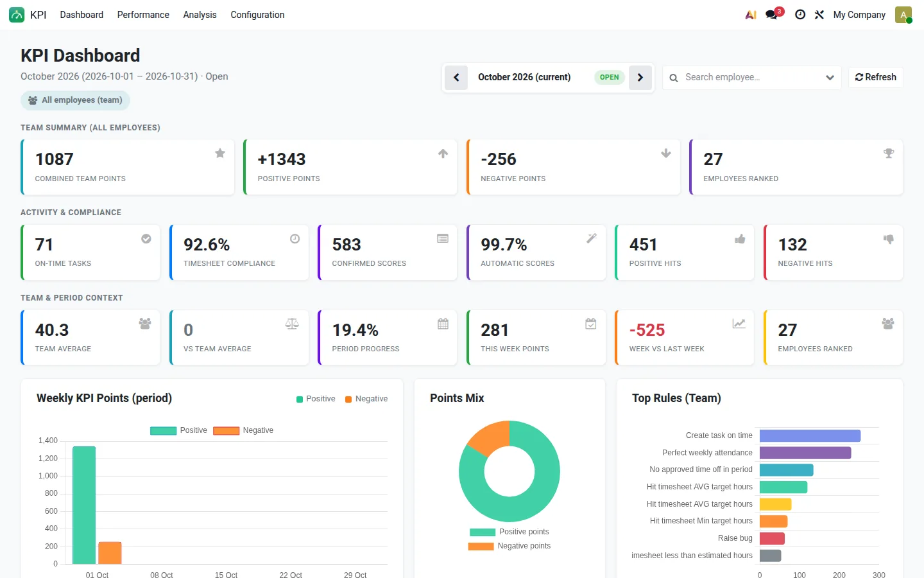Toggle Negative series in weekly chart legend
Viewport: 924px width, 578px height.
[243, 430]
